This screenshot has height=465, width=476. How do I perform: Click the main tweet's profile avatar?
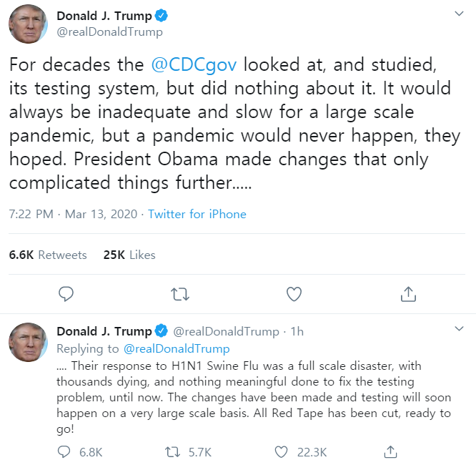point(28,25)
